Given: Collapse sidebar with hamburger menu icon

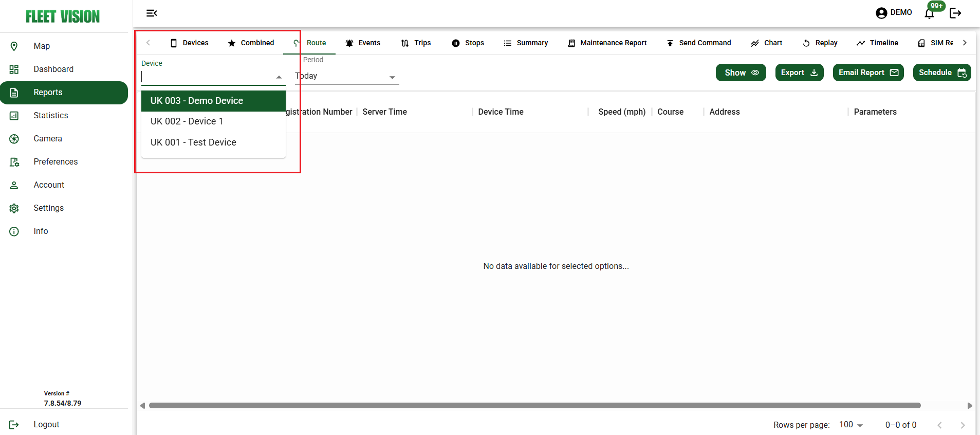Looking at the screenshot, I should tap(152, 13).
